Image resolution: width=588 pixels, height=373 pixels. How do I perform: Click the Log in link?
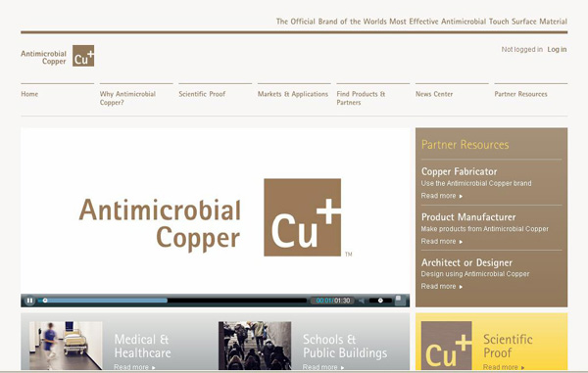pyautogui.click(x=557, y=49)
